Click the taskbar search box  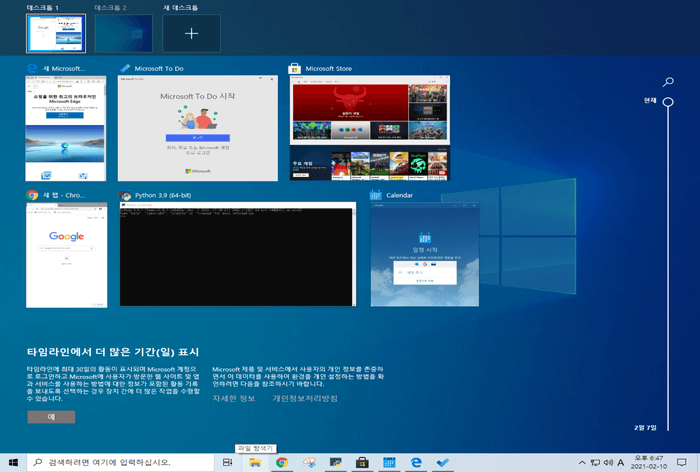[x=121, y=463]
